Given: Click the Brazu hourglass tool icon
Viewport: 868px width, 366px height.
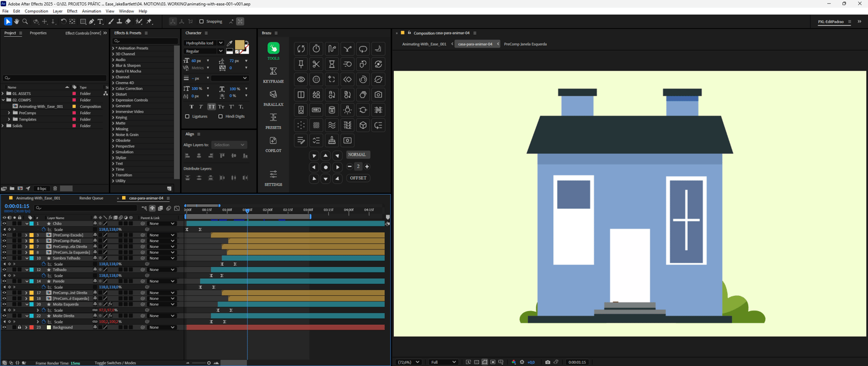Looking at the screenshot, I should (x=332, y=64).
